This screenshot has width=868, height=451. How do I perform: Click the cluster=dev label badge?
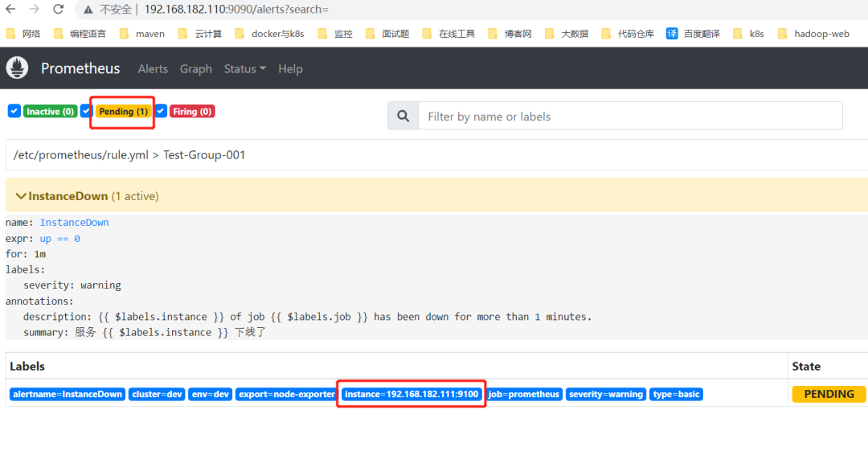pos(158,394)
